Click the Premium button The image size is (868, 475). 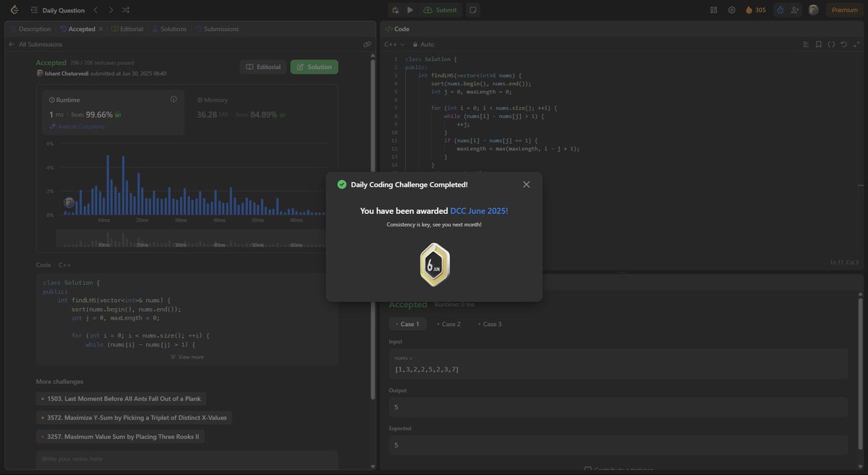click(x=844, y=10)
